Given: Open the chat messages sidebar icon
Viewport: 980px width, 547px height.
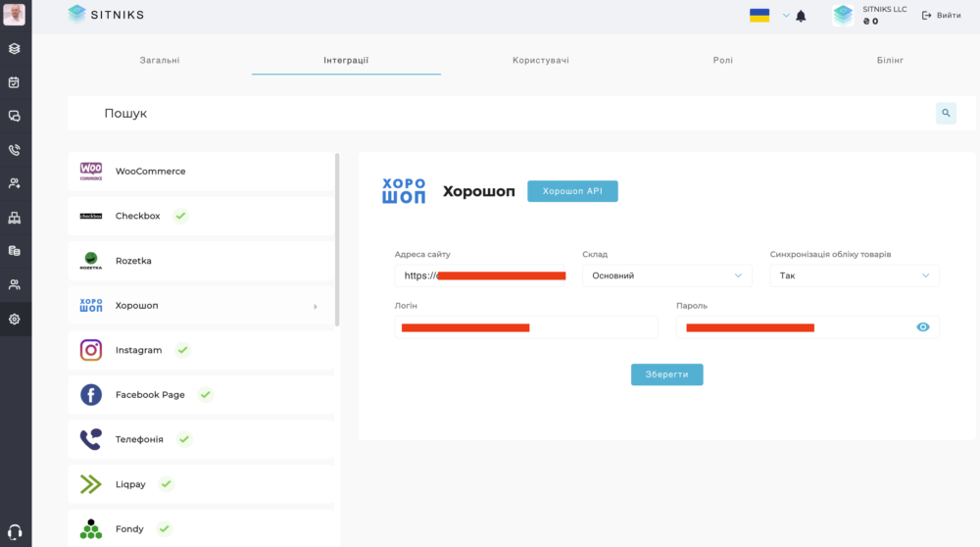Looking at the screenshot, I should click(x=15, y=117).
